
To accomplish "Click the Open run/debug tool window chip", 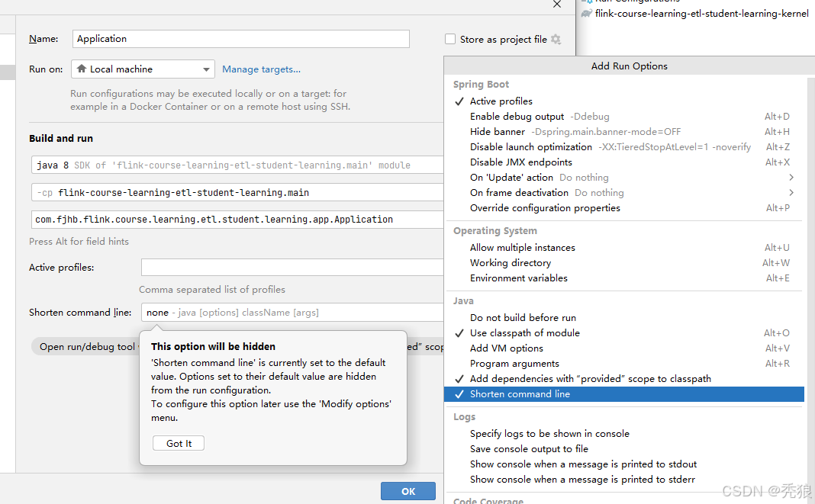I will coord(85,347).
